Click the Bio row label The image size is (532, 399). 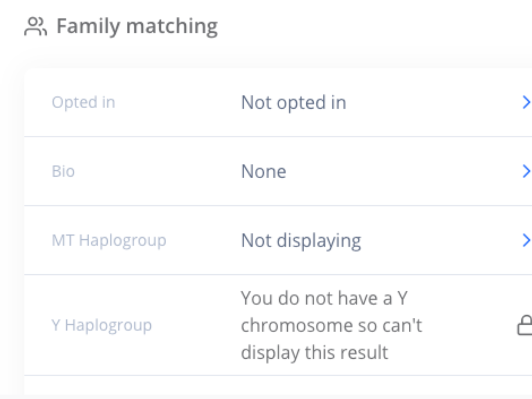pyautogui.click(x=63, y=171)
